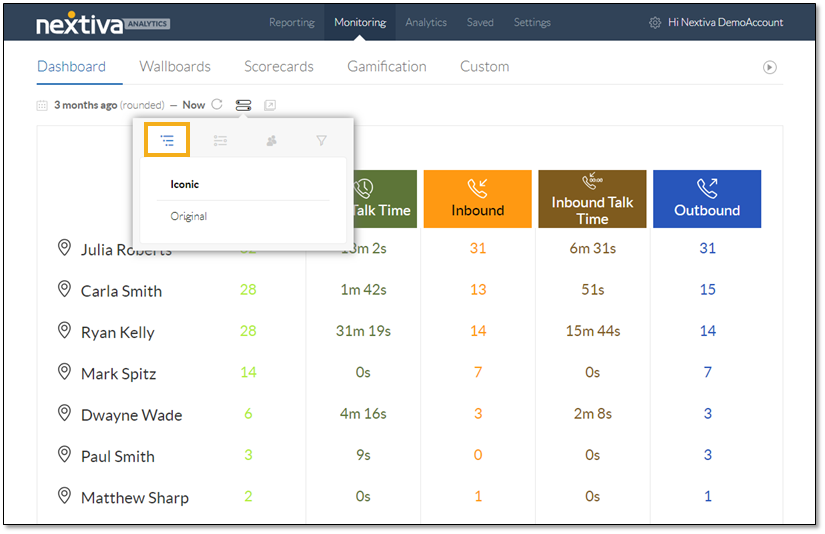
Task: Click Ryan Kelly talk time 31m 19s
Action: (364, 331)
